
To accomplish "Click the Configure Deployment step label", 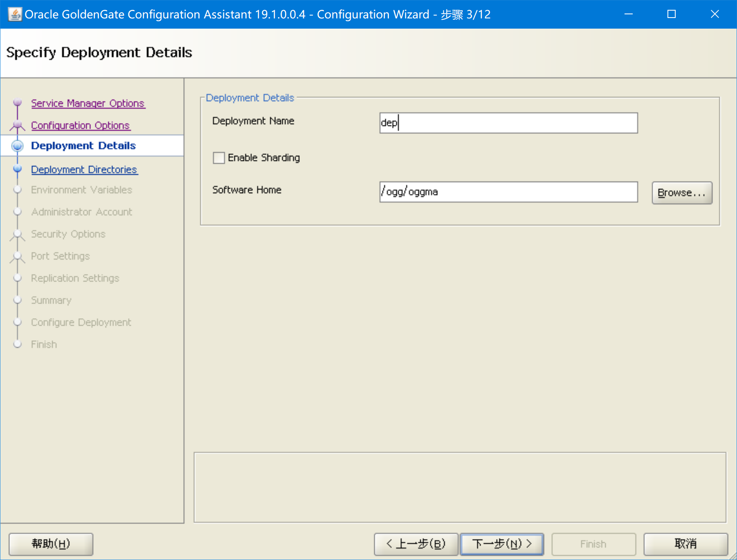I will [x=81, y=322].
